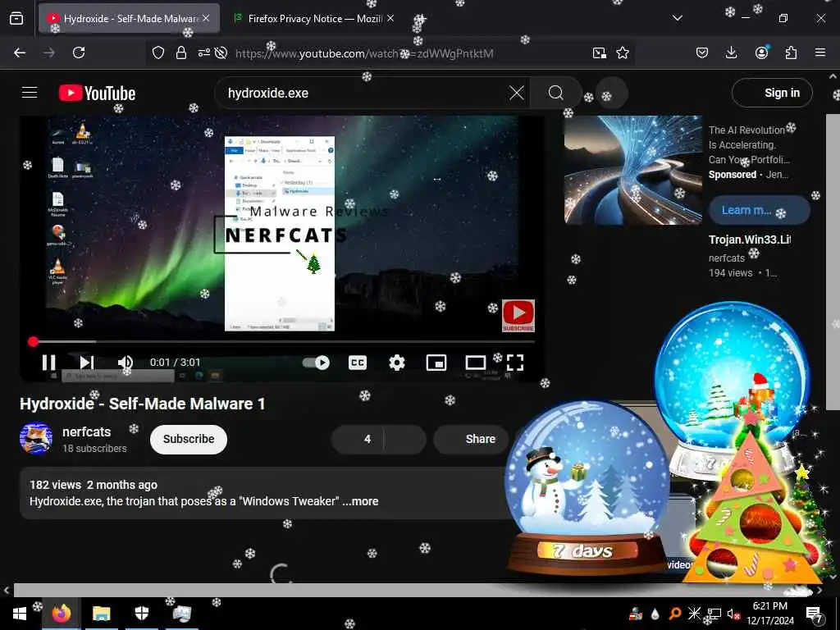Go to YouTube home via logo
Screen dimensions: 840x630
[x=98, y=94]
